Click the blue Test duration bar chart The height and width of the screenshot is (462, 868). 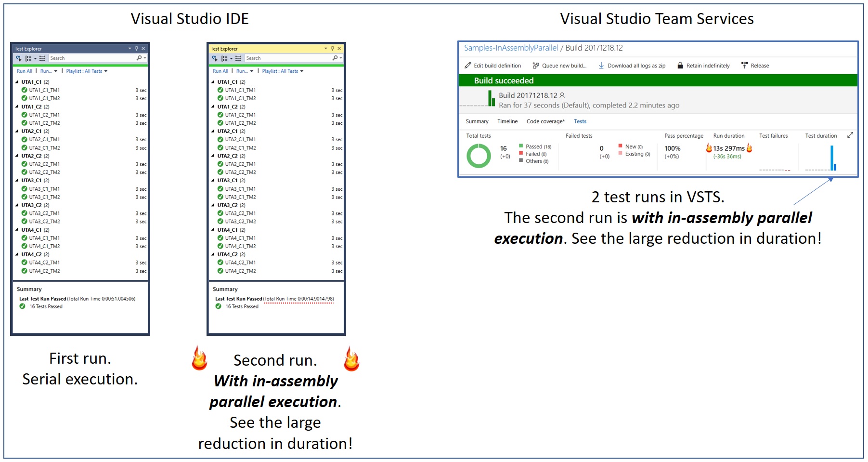coord(833,158)
